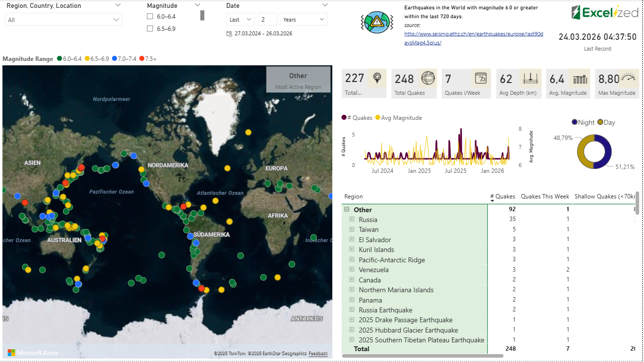This screenshot has height=362, width=644.
Task: Click the # Quakes line chart legend marker
Action: coord(344,118)
